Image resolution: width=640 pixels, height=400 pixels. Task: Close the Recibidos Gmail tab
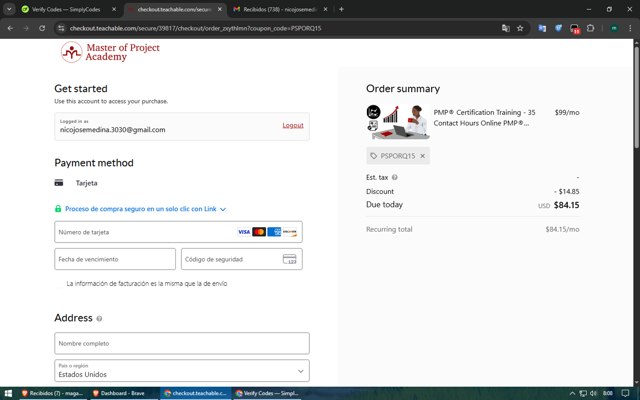click(325, 9)
